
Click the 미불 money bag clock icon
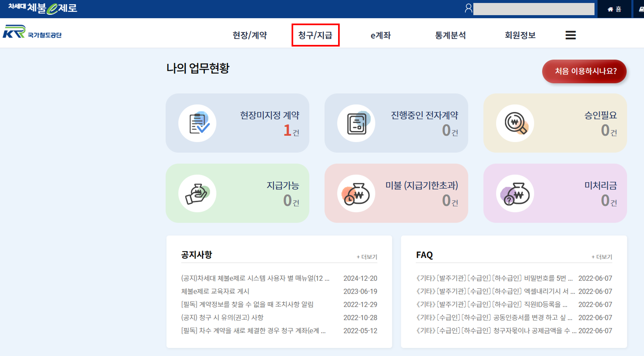(356, 193)
